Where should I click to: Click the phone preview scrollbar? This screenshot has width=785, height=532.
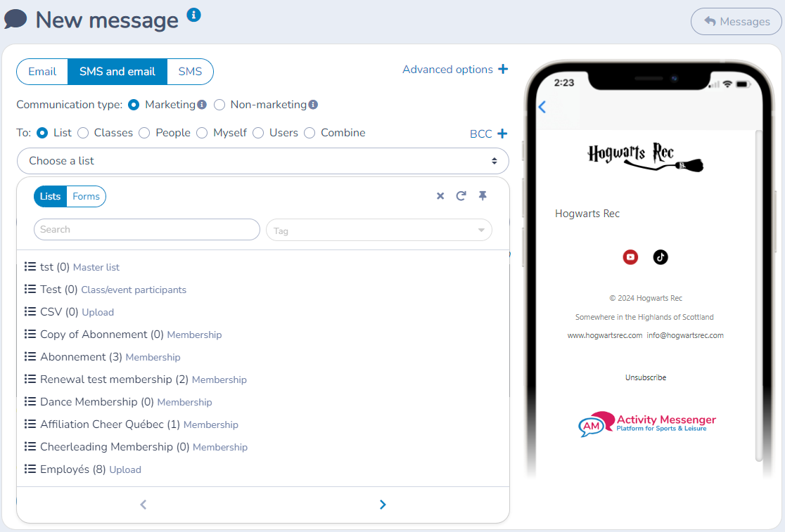point(758,295)
